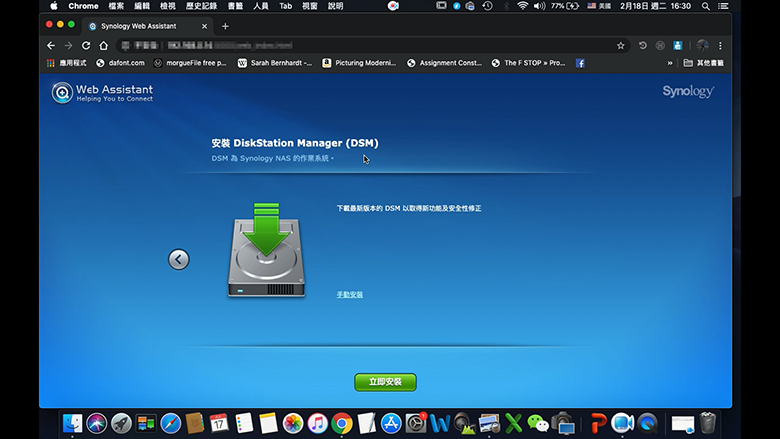780x439 pixels.
Task: Open the Sarah Bernhardt bookmark
Action: coord(275,63)
